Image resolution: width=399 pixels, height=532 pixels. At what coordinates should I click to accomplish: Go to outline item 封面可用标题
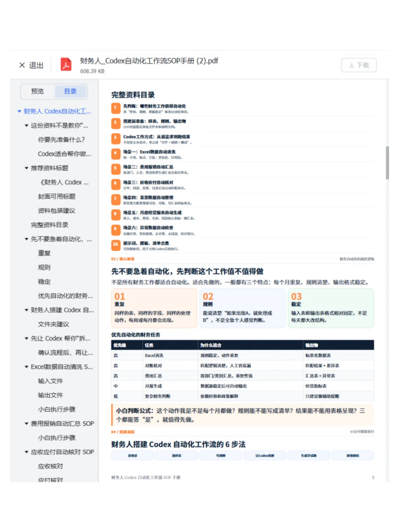[x=57, y=197]
